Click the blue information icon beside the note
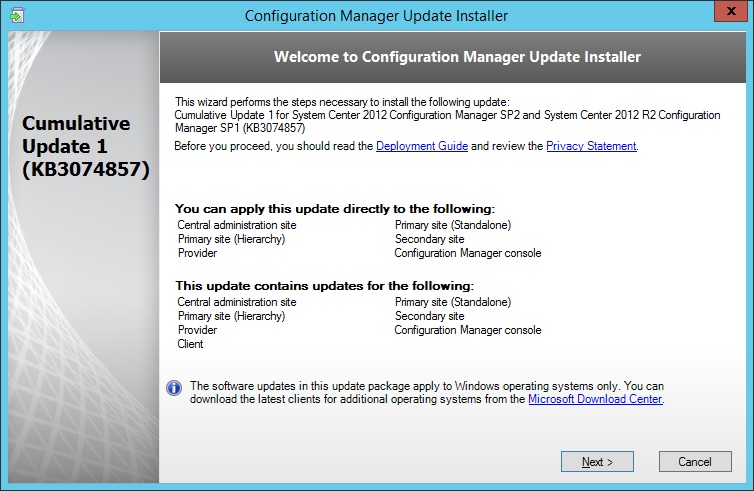 [174, 388]
